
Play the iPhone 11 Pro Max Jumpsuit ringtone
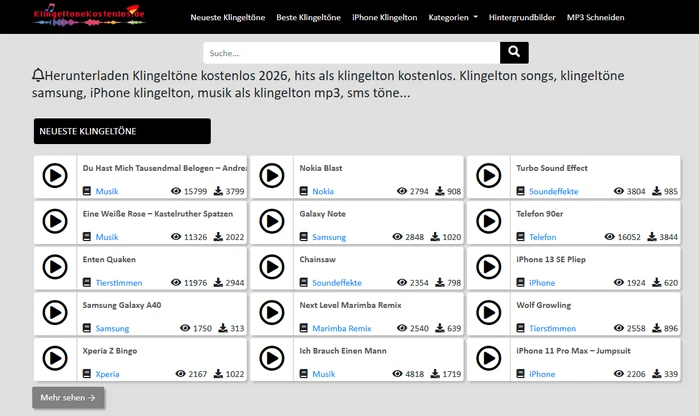point(489,358)
